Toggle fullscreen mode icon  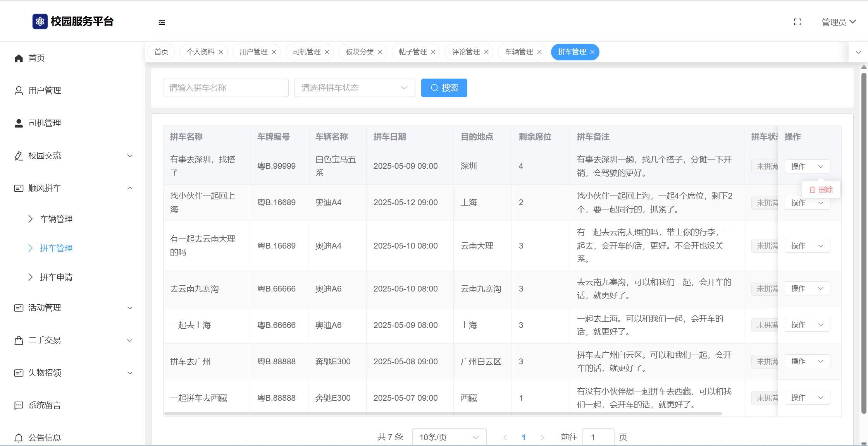[x=797, y=22]
